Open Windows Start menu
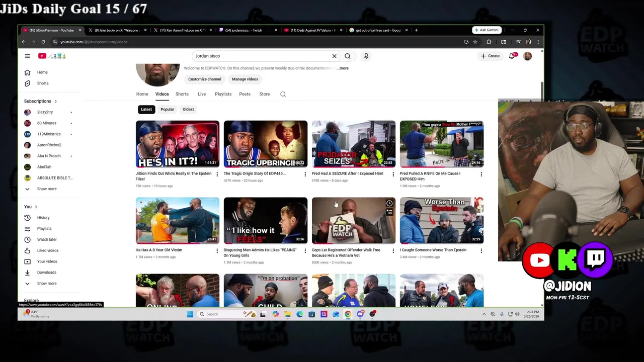This screenshot has width=644, height=362. pos(190,314)
